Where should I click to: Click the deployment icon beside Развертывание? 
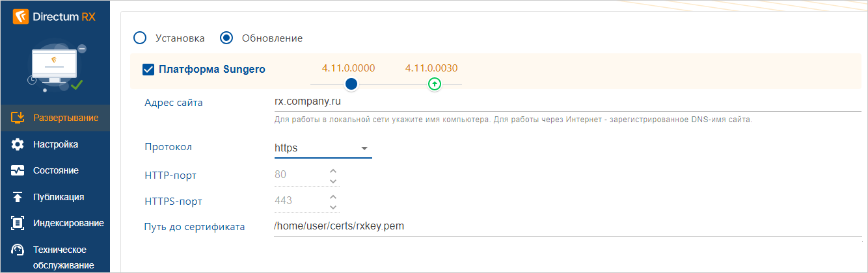click(18, 118)
